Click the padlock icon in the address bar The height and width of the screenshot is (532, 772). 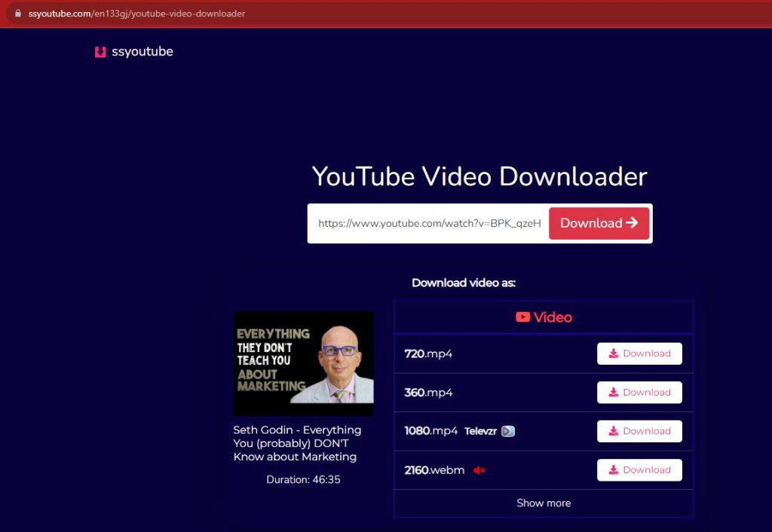click(x=17, y=14)
